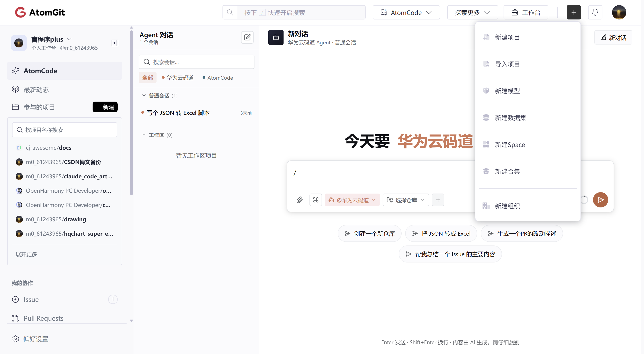Click the AtomGit logo
The height and width of the screenshot is (354, 644).
(x=40, y=12)
